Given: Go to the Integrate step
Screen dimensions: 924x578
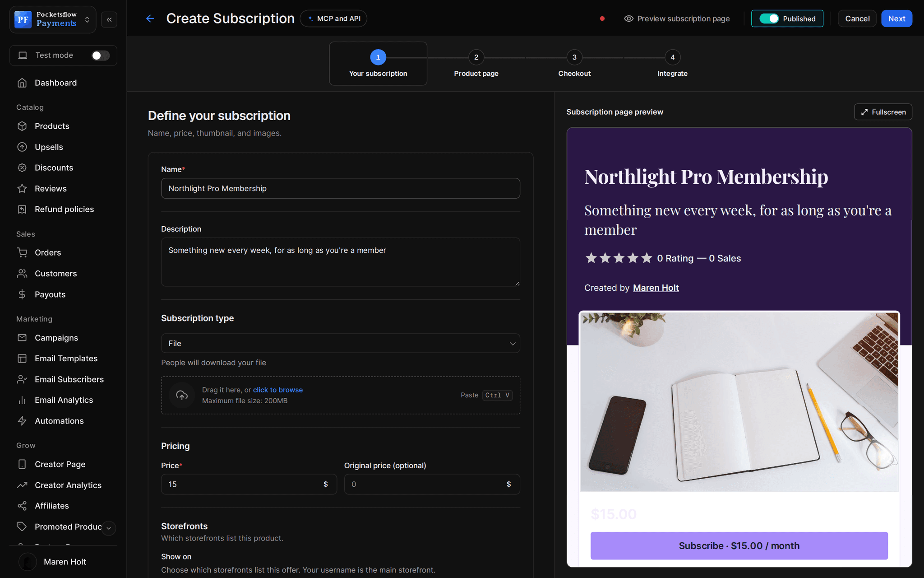Looking at the screenshot, I should click(672, 64).
